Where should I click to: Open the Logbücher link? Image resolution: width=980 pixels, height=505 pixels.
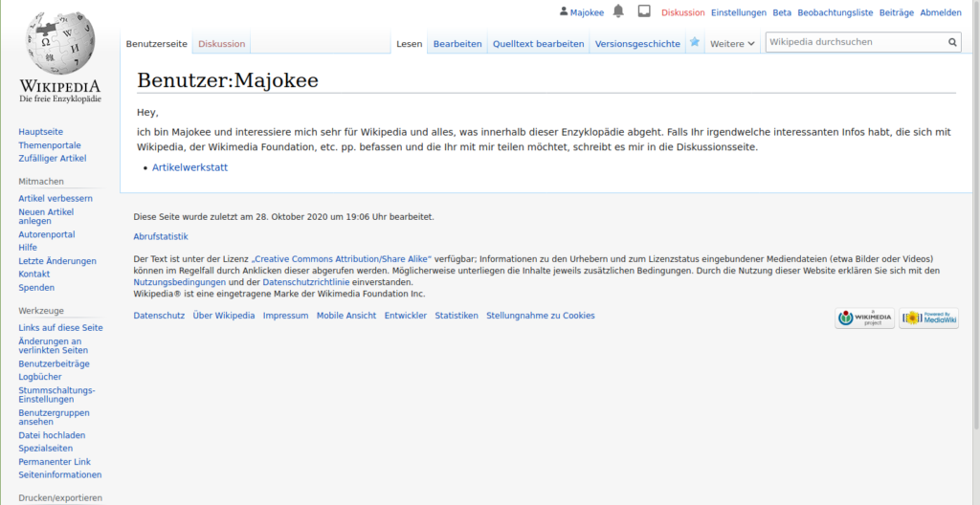[x=40, y=377]
